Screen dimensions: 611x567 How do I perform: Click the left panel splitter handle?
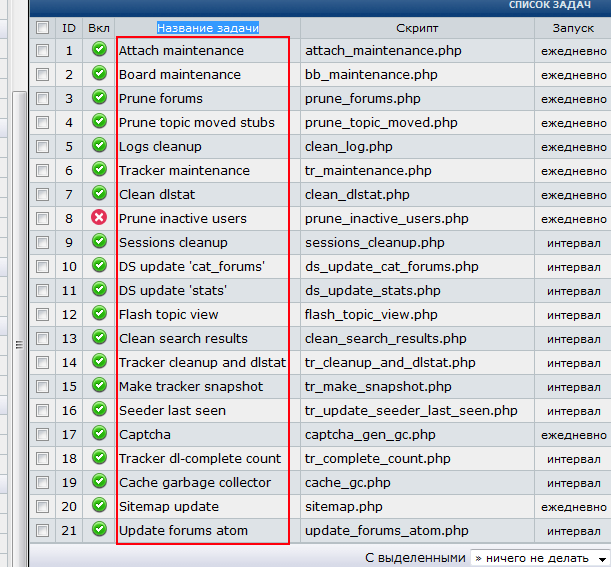click(17, 345)
